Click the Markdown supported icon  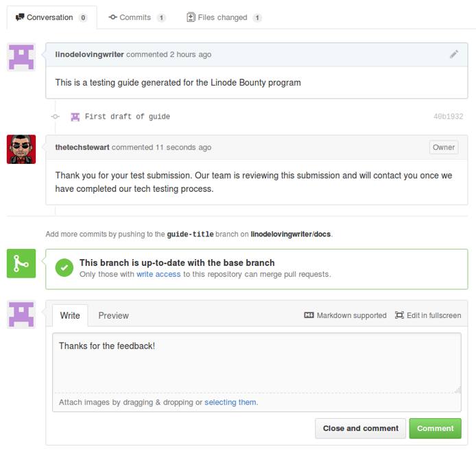coord(309,315)
